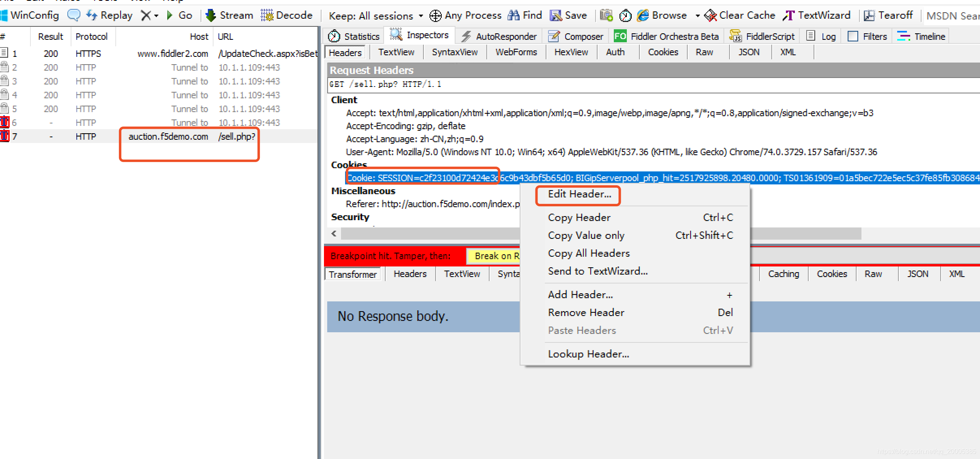Viewport: 980px width, 459px height.
Task: Click the timer clock icon
Action: coord(626,16)
